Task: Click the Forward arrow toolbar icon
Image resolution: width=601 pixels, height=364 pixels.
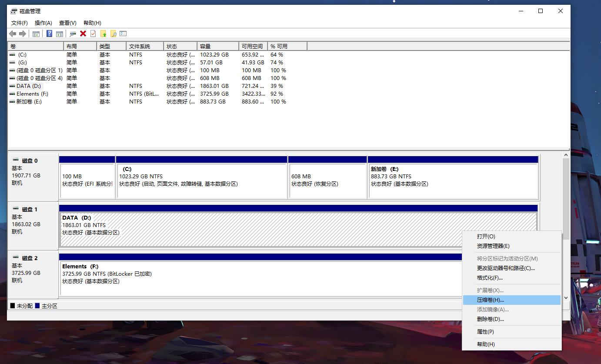Action: pos(23,33)
